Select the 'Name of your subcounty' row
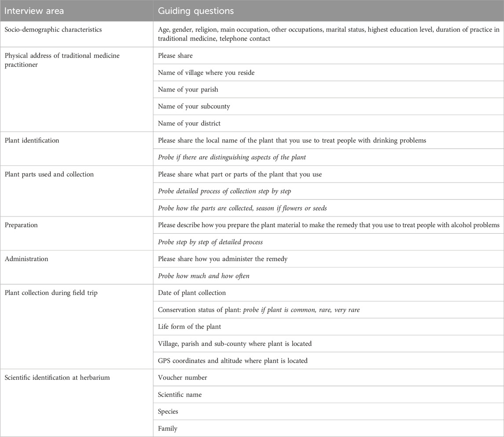Screen dimensions: 504x437 point(328,106)
